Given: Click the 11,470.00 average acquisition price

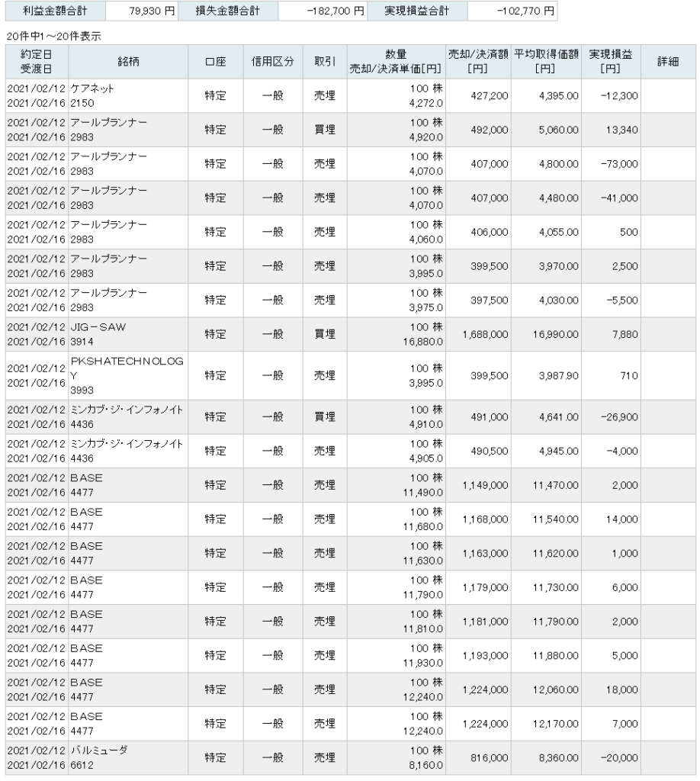Looking at the screenshot, I should pos(556,485).
